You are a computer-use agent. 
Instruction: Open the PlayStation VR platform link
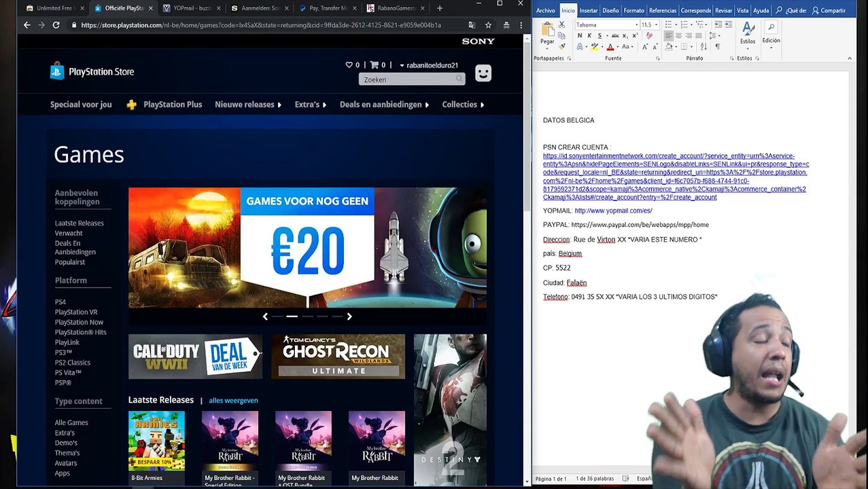coord(76,312)
